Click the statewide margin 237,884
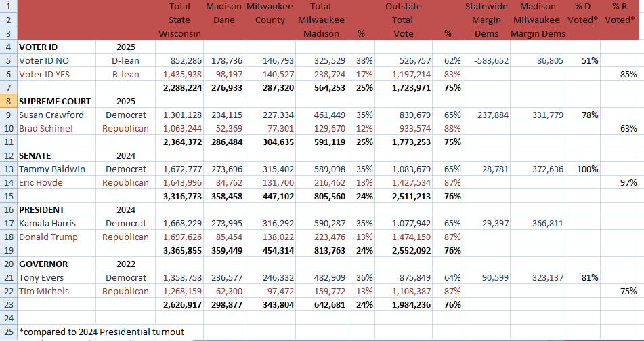644x341 pixels. click(x=487, y=115)
